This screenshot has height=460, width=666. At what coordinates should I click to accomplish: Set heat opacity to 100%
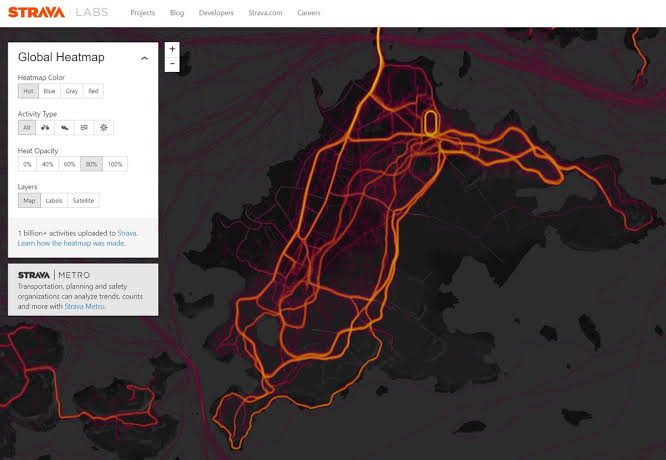115,164
